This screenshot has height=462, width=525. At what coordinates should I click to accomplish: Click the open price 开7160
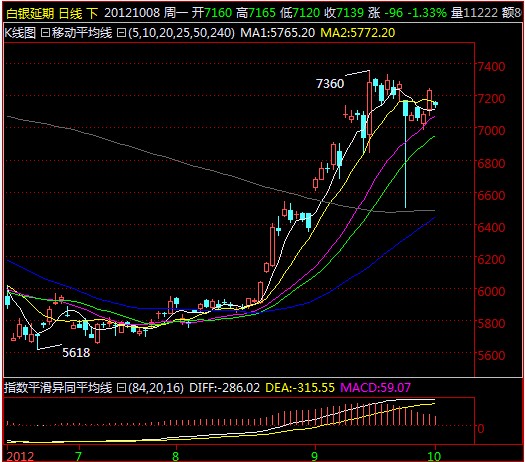(212, 13)
